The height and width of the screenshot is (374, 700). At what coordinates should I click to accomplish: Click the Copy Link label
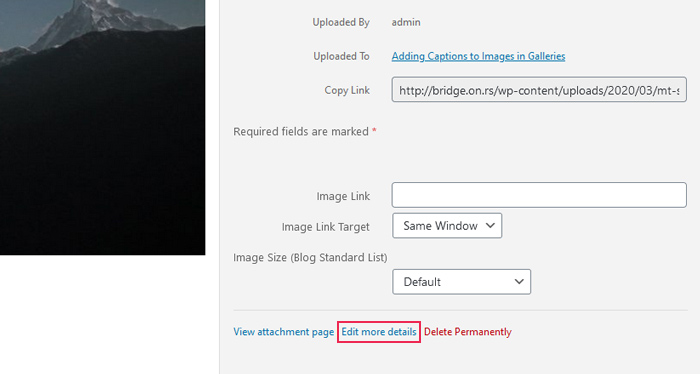click(347, 90)
